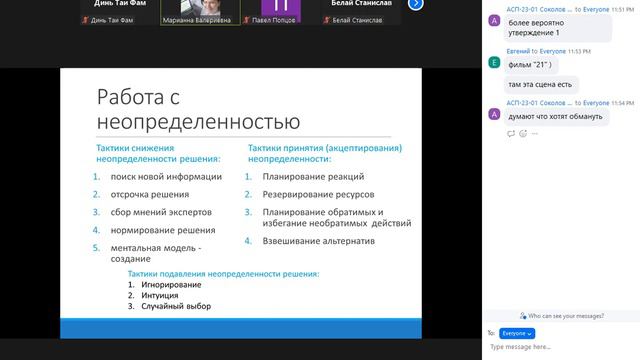Click slide item "нормирование решения"
Screen dimensions: 640x360
click(163, 230)
